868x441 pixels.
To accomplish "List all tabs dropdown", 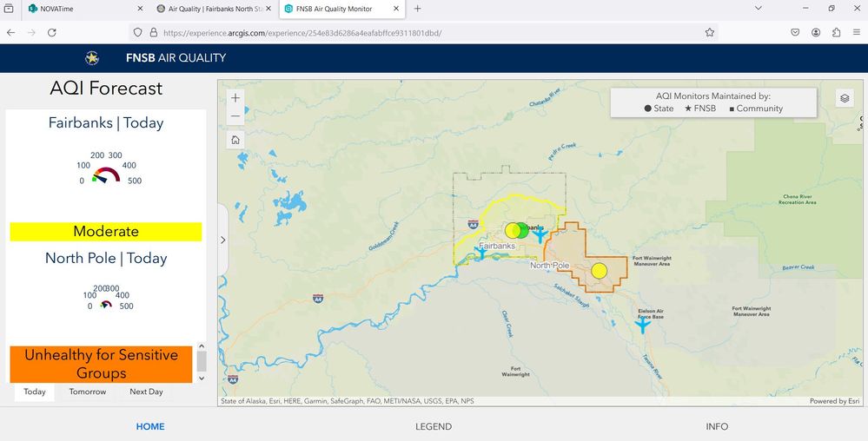I will tap(759, 9).
